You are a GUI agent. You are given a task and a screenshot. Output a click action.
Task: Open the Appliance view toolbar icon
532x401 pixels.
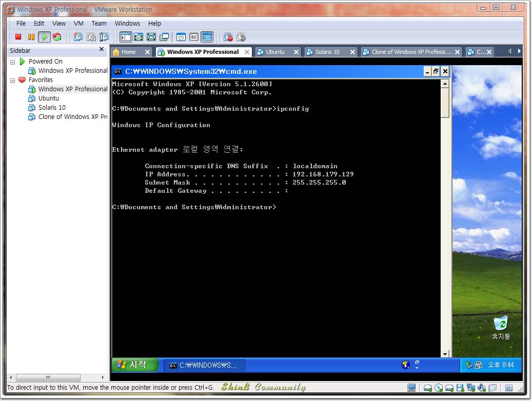point(194,36)
